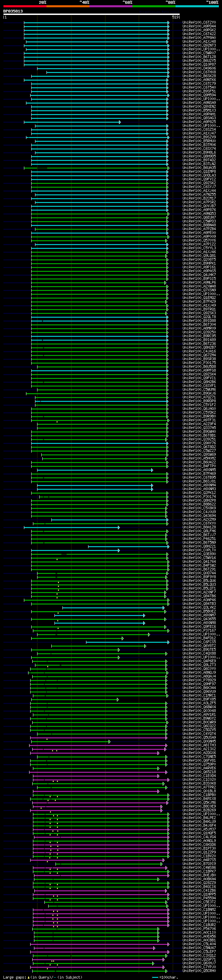Screen dimensions: 222x980
Task: Click the cyan alignment bar of A9XNM7
Action: [100, 616]
